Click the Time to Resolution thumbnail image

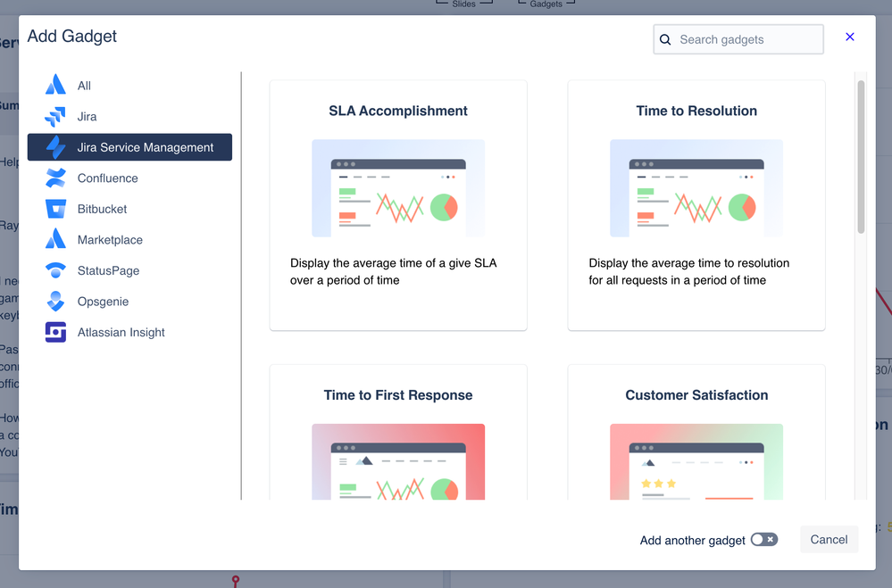coord(696,188)
